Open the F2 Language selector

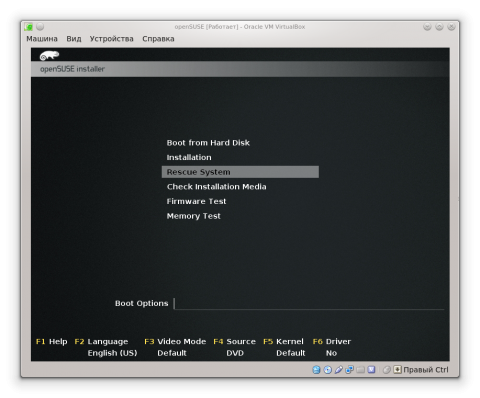pyautogui.click(x=101, y=342)
